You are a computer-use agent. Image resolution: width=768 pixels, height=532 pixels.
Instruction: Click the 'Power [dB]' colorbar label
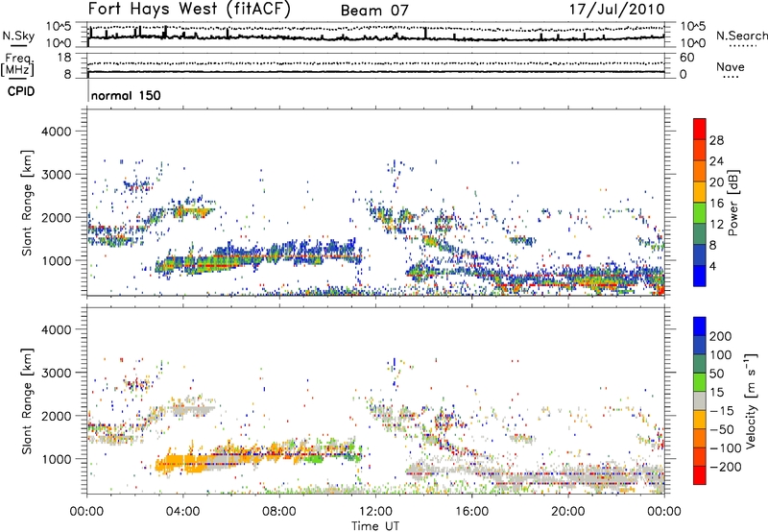click(x=732, y=203)
